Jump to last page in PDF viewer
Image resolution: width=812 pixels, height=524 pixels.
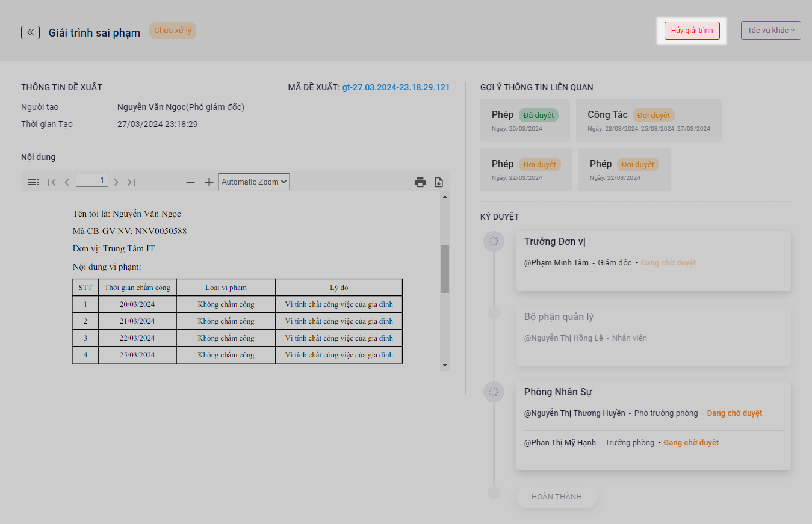[131, 182]
